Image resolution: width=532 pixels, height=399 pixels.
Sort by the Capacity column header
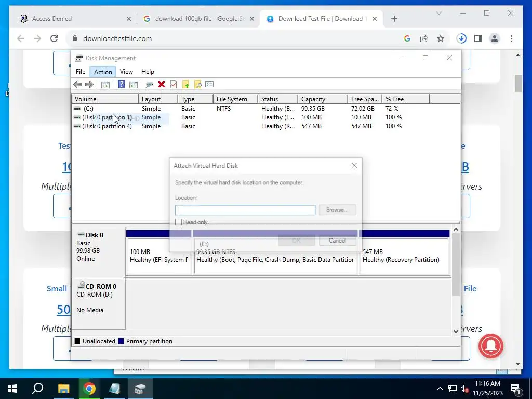point(322,99)
